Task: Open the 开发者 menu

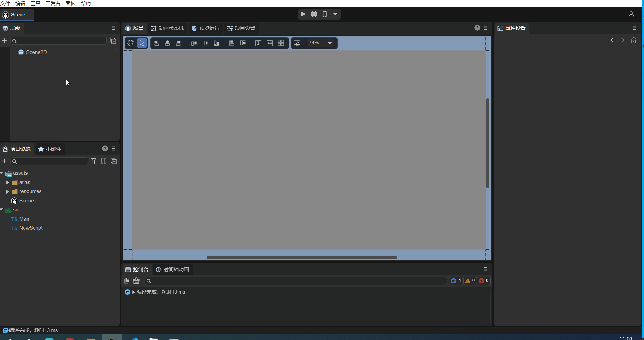Action: coord(53,3)
